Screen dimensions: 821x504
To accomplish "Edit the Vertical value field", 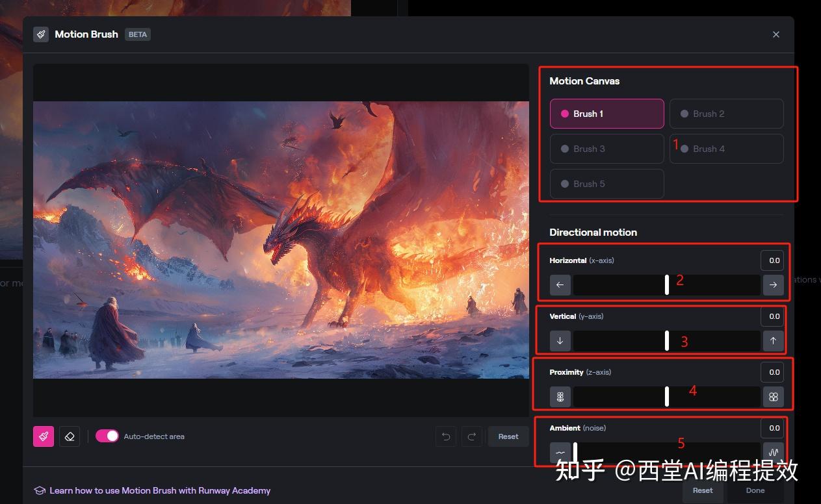I will (x=772, y=316).
